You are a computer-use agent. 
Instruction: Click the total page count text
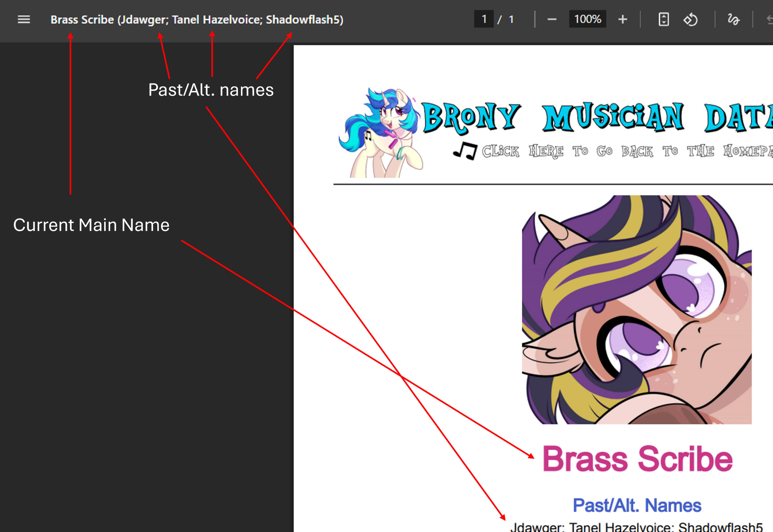click(x=511, y=19)
